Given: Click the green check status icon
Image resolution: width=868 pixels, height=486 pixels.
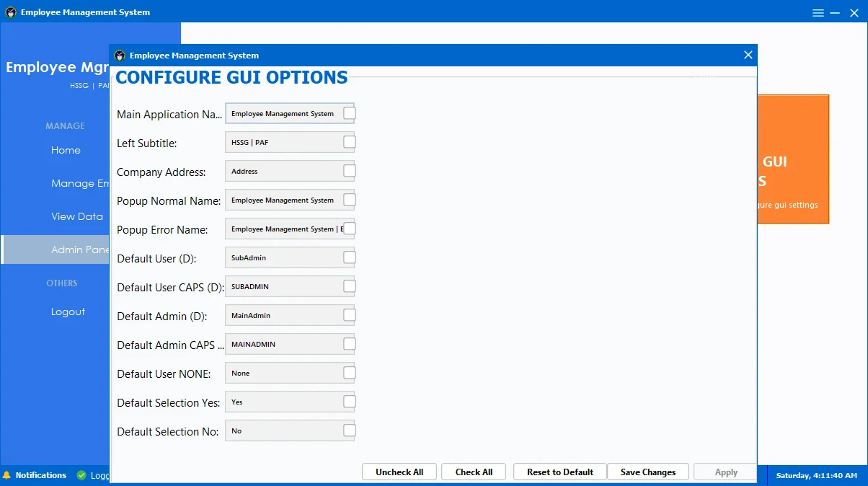Looking at the screenshot, I should pos(81,475).
